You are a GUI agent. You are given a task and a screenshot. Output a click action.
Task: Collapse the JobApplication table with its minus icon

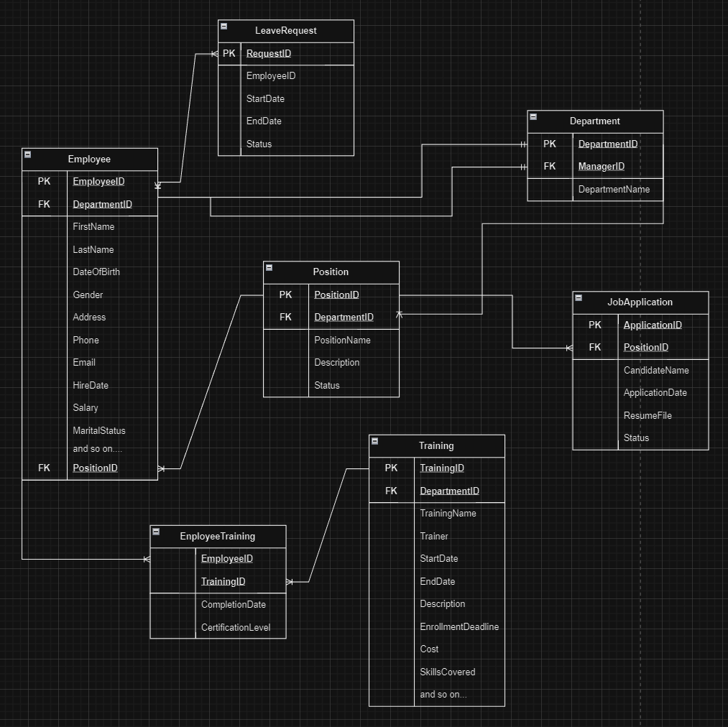click(x=579, y=297)
